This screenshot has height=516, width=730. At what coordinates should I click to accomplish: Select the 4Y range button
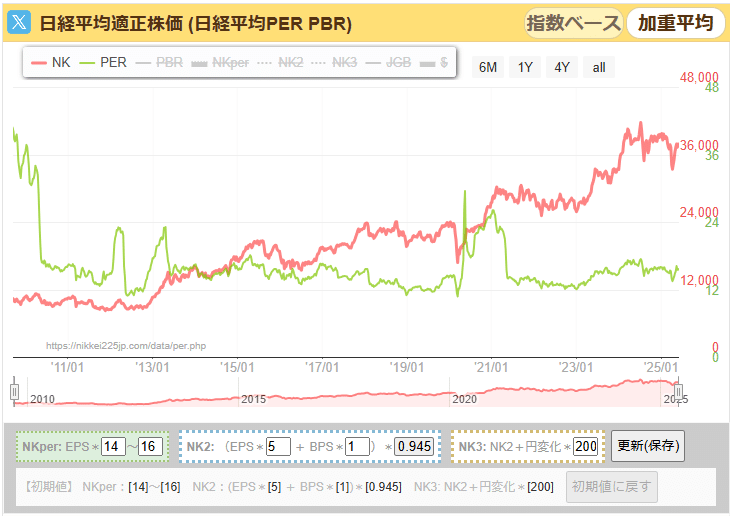pyautogui.click(x=562, y=68)
